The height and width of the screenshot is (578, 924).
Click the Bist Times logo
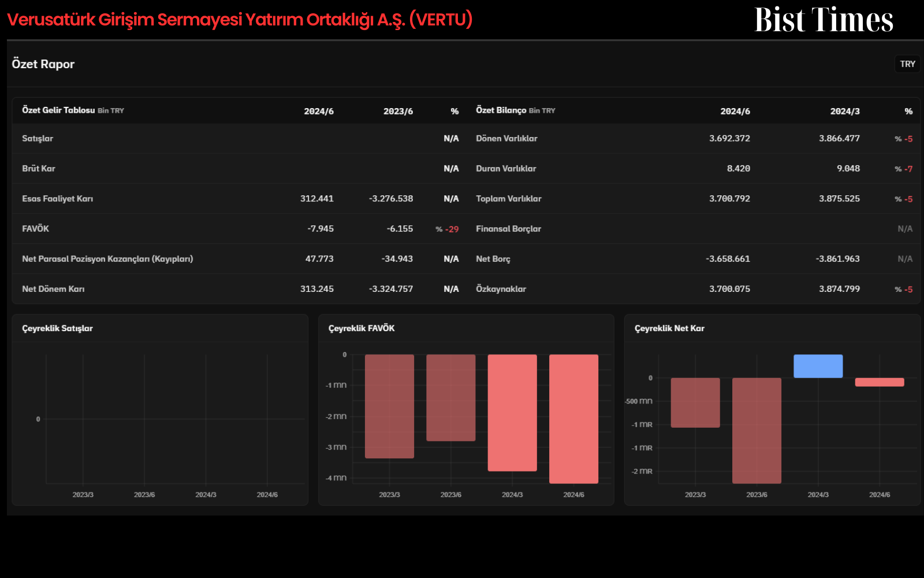click(824, 20)
